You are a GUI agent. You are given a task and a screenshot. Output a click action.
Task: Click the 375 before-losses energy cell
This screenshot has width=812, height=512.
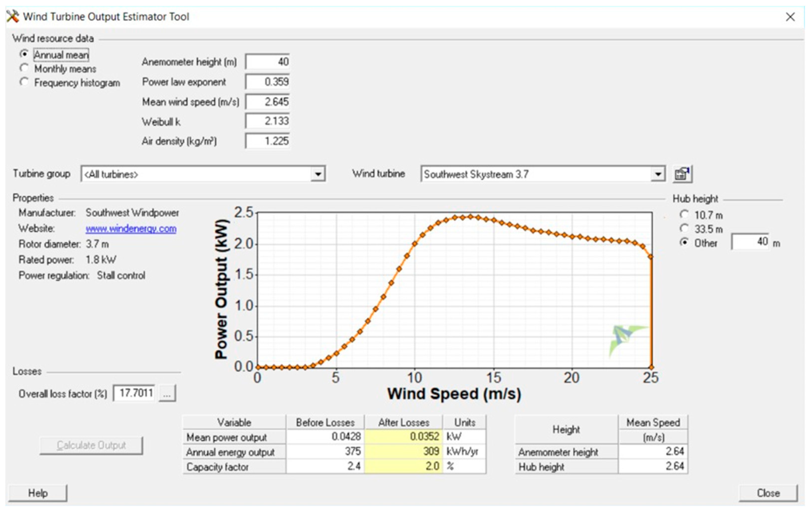point(325,451)
